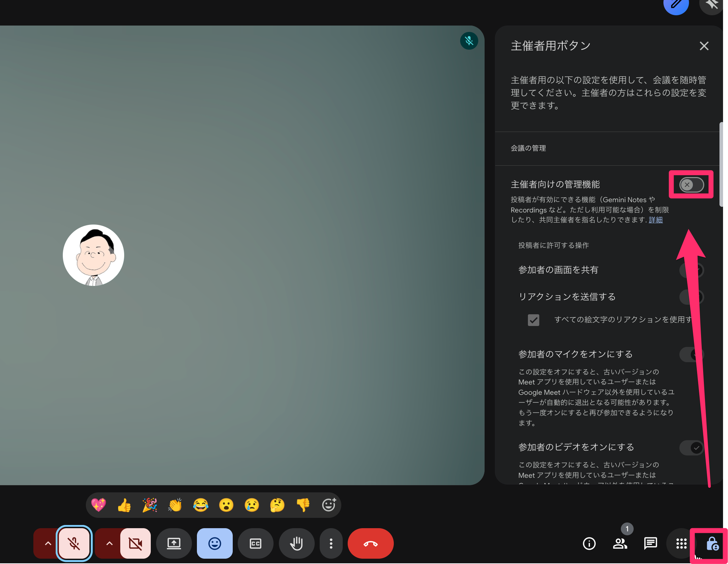The image size is (728, 564).
Task: Turn off 参加者のビデオをオンにする toggle
Action: [691, 447]
